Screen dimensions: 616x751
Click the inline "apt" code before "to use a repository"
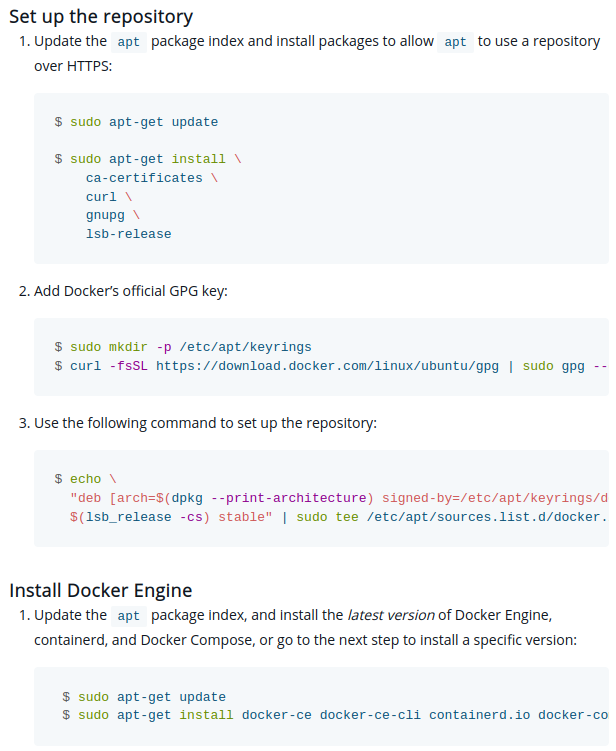[x=455, y=42]
